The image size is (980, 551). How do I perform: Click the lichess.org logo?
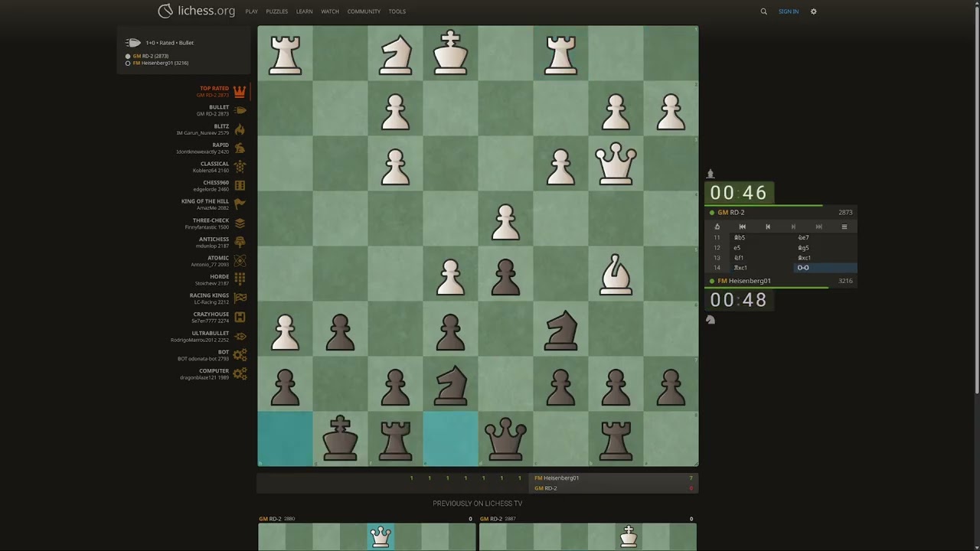(197, 11)
